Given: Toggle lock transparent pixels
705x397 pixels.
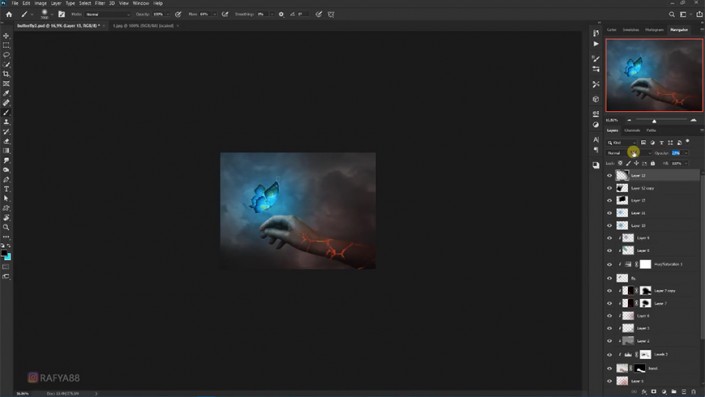Looking at the screenshot, I should coord(620,163).
